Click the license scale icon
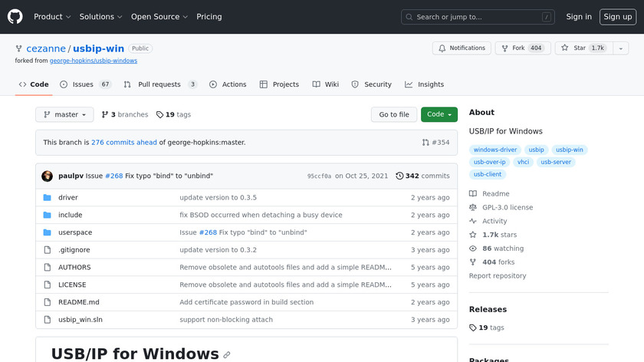Image resolution: width=644 pixels, height=362 pixels. [x=473, y=208]
